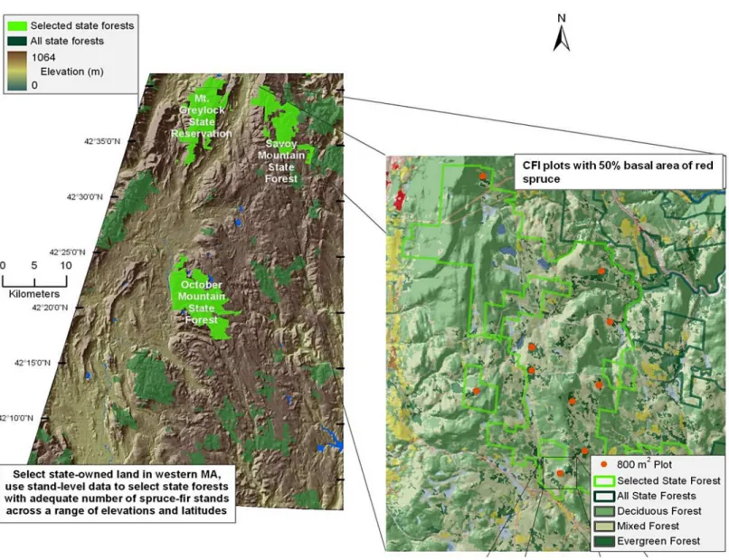The height and width of the screenshot is (560, 729).
Task: Click the 5 mark on the scale bar
Action: coord(34,266)
